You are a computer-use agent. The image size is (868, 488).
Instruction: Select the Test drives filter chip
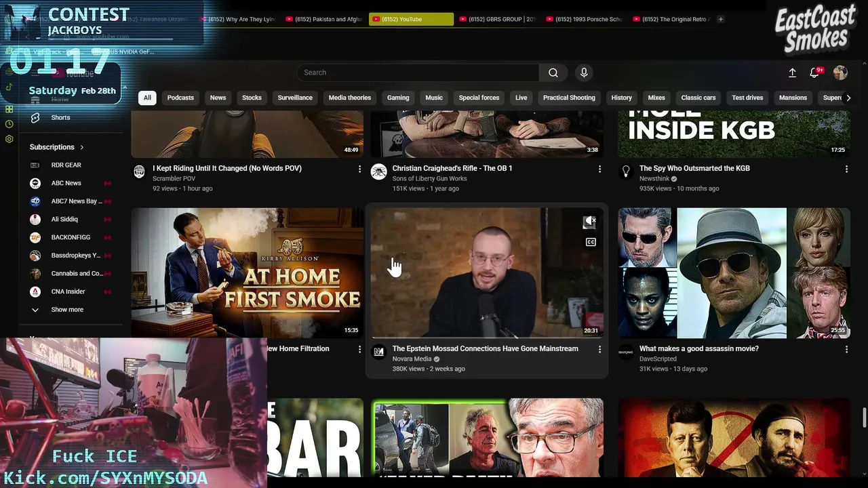pyautogui.click(x=747, y=98)
